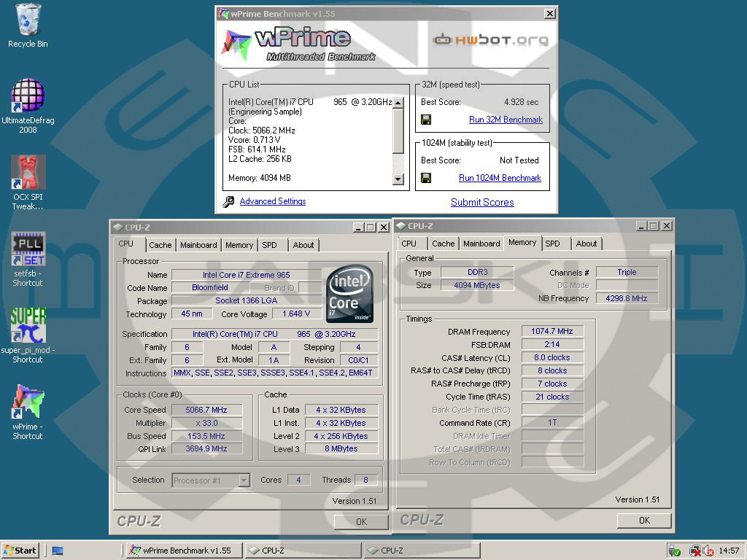Click the taskbar clock showing 14:57
This screenshot has width=747, height=560.
[729, 551]
